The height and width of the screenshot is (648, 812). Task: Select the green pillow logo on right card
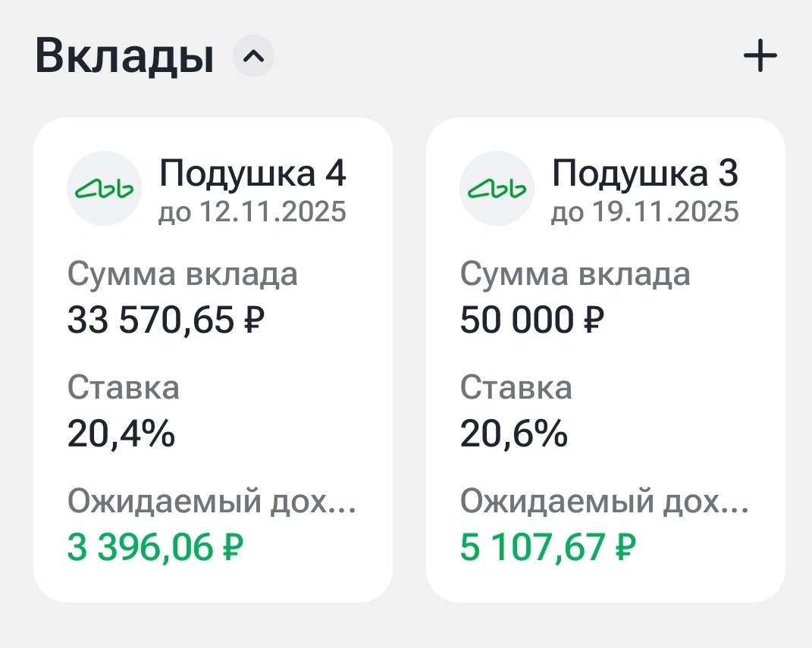tap(497, 189)
